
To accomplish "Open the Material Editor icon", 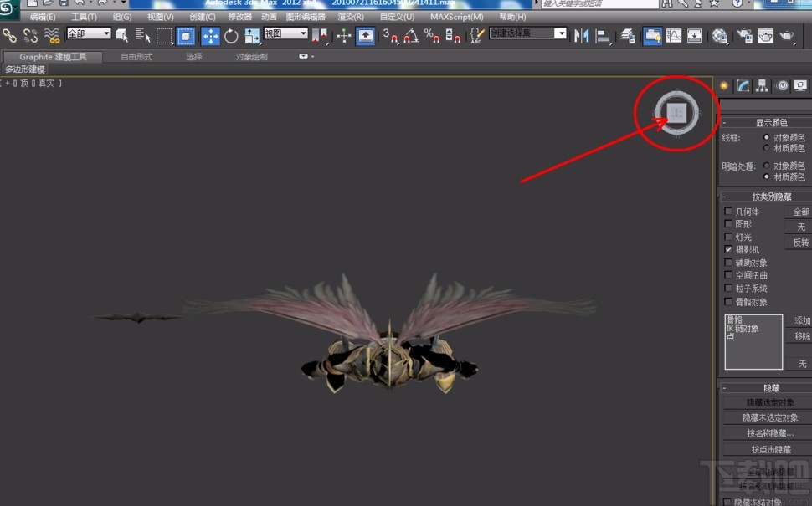I will (721, 36).
